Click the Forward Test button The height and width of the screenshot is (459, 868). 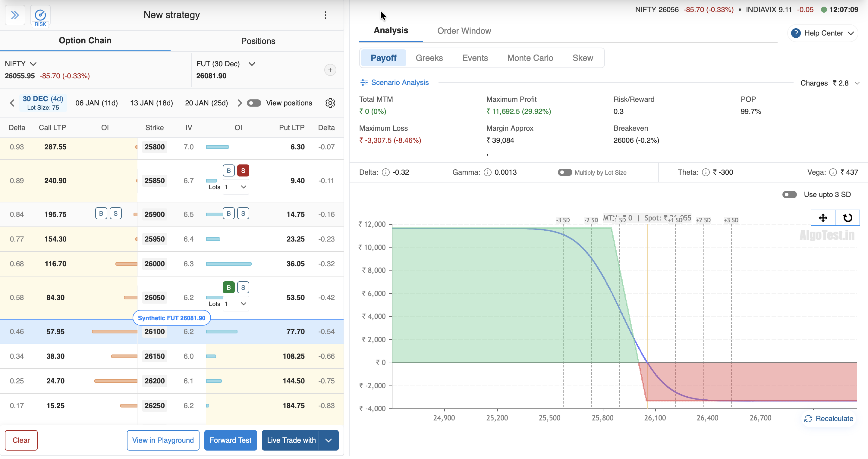point(231,440)
